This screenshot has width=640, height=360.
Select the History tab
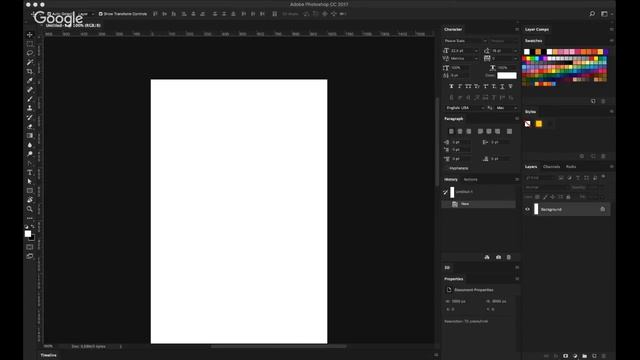[x=451, y=180]
